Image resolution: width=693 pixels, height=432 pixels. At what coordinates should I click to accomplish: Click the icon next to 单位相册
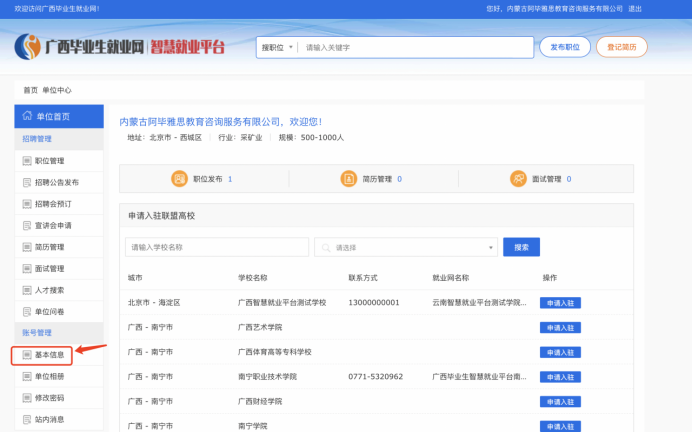click(x=27, y=375)
